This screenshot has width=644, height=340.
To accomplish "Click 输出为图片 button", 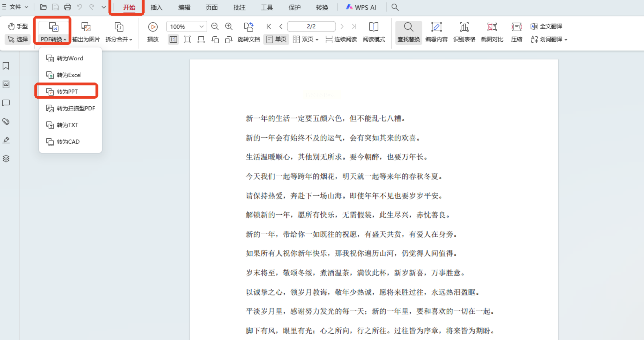I will (86, 32).
